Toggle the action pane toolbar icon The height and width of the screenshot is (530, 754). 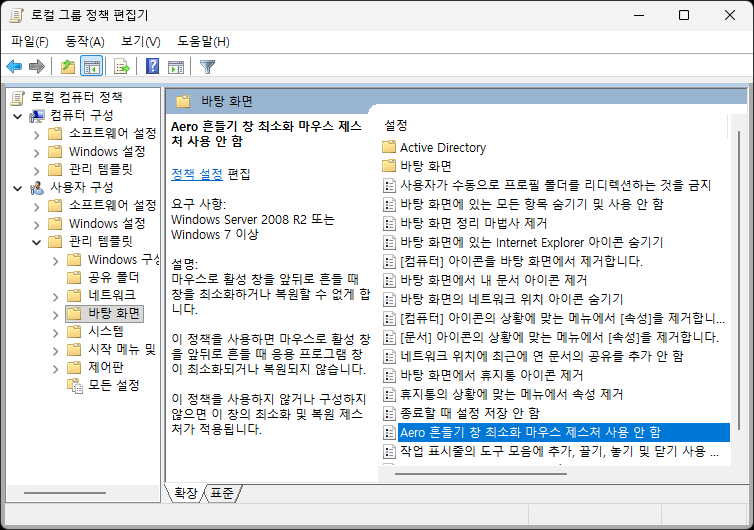coord(176,67)
